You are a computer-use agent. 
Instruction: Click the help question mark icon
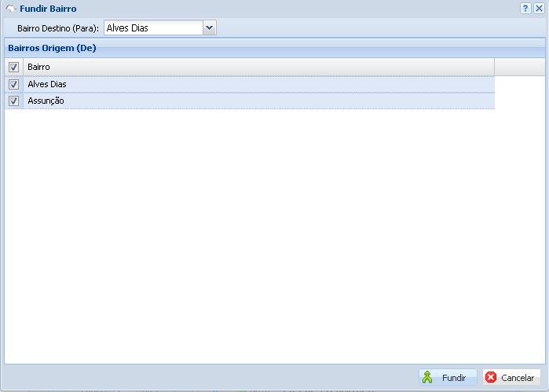click(525, 8)
